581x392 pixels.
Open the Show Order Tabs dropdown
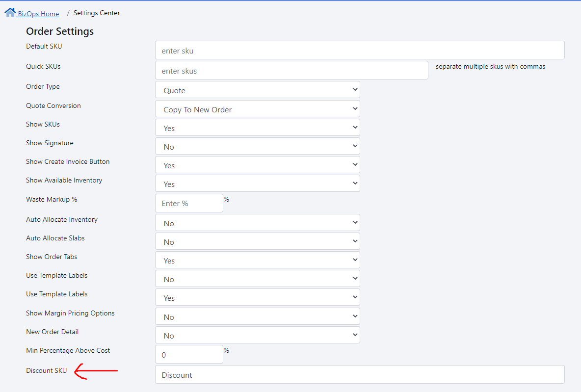[x=257, y=261]
